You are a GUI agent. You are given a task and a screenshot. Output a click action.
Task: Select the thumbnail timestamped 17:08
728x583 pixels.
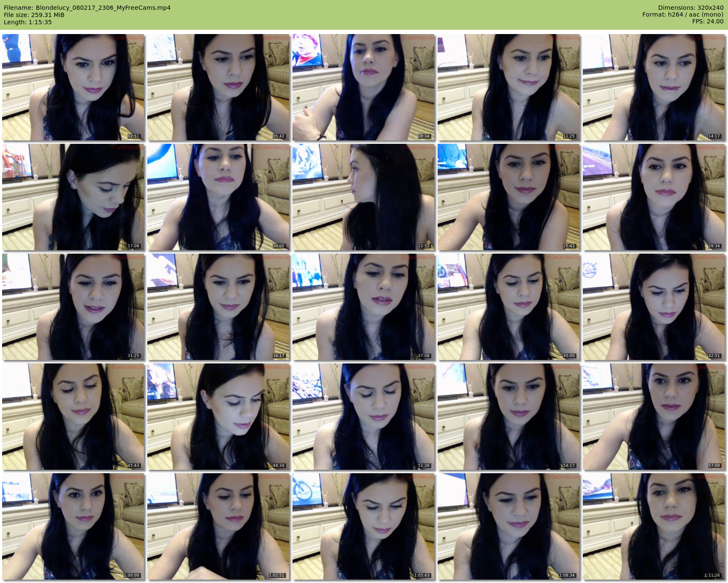tap(73, 197)
